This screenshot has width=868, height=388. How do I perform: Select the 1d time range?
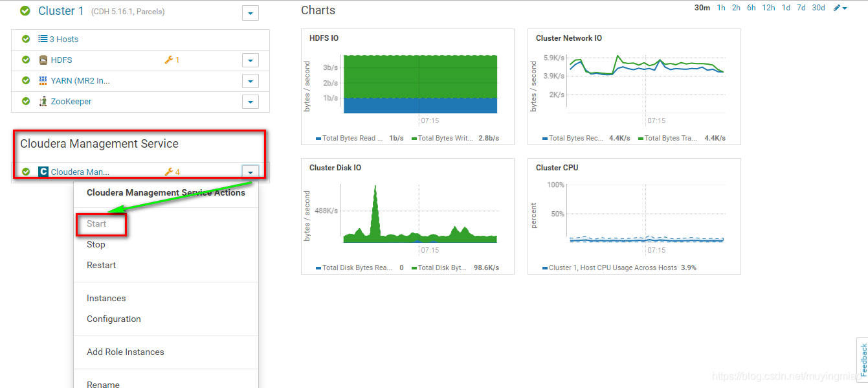pos(786,8)
